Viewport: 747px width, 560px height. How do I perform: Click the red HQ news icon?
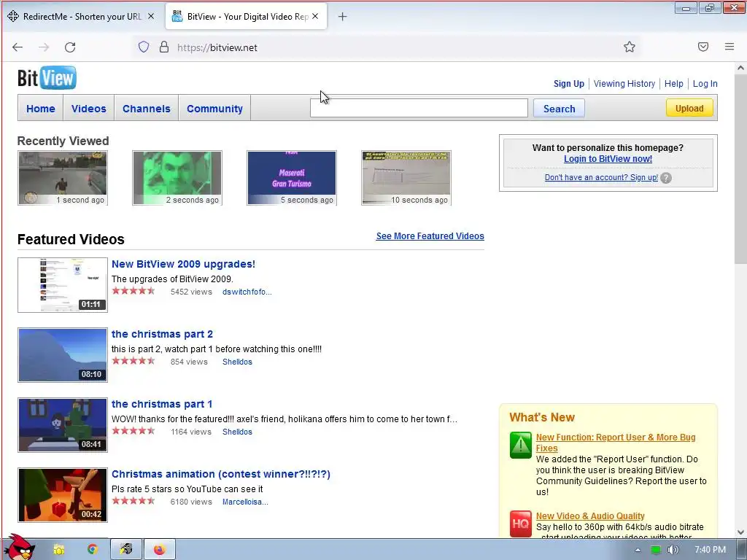pyautogui.click(x=520, y=524)
